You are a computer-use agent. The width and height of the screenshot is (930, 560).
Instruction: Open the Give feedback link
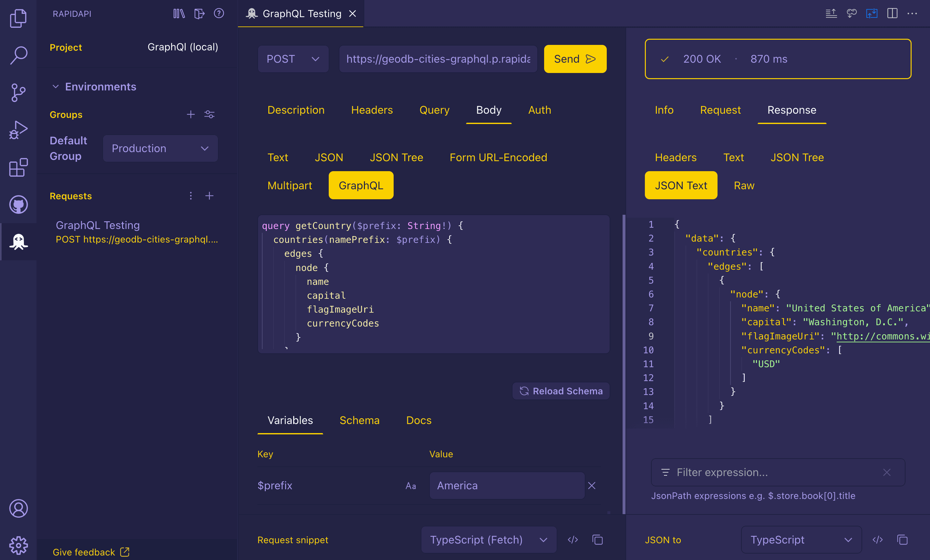(91, 552)
